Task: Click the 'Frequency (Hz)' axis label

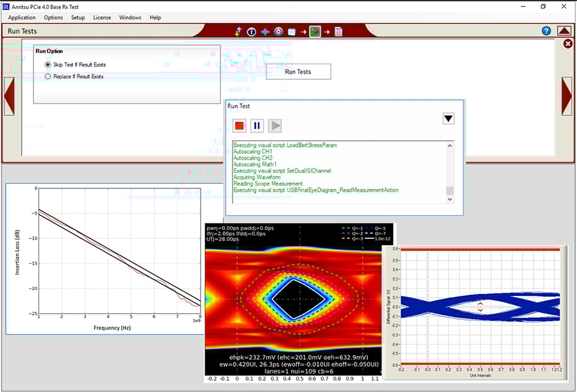Action: coord(112,328)
